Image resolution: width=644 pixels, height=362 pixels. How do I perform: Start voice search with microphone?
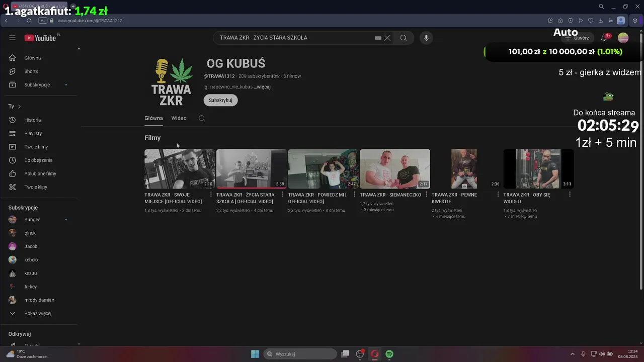click(x=426, y=38)
